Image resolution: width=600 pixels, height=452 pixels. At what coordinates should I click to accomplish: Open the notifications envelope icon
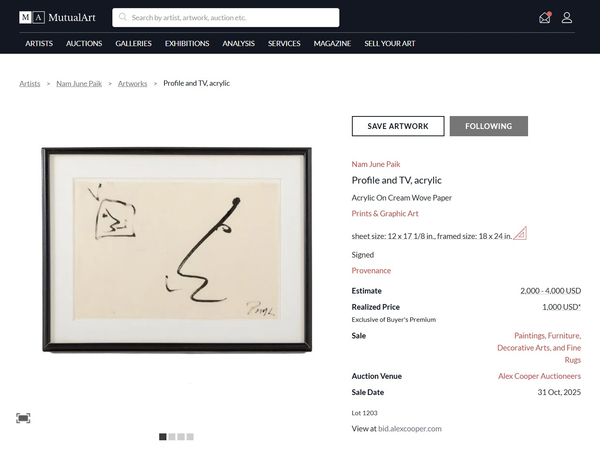click(544, 17)
